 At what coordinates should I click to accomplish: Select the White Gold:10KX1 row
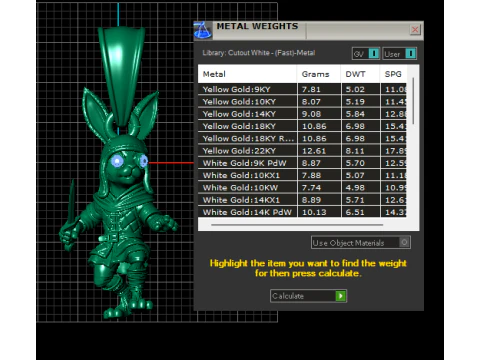[x=302, y=175]
